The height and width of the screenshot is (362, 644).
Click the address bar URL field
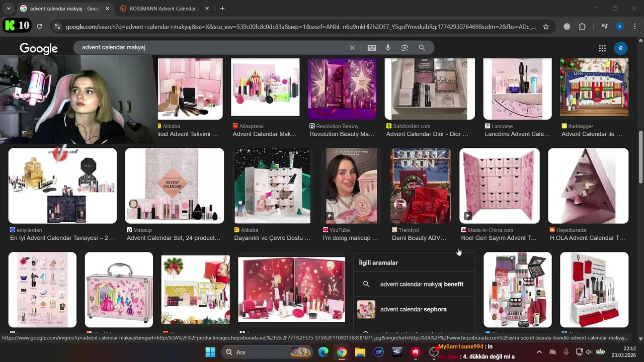(x=301, y=27)
